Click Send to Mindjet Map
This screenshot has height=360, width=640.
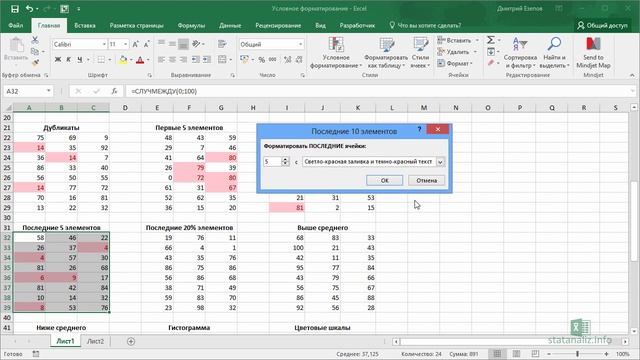point(593,53)
